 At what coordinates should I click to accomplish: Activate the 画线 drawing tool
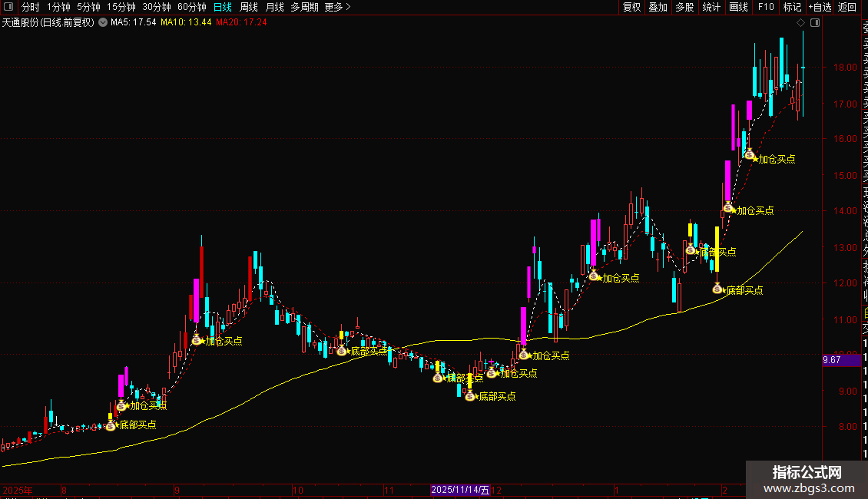(x=738, y=7)
